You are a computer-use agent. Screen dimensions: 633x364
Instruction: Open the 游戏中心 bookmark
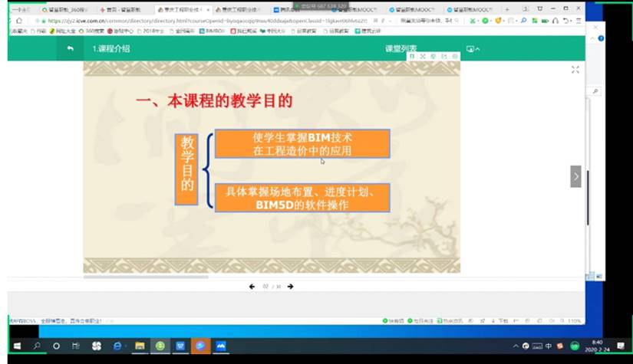(x=120, y=31)
